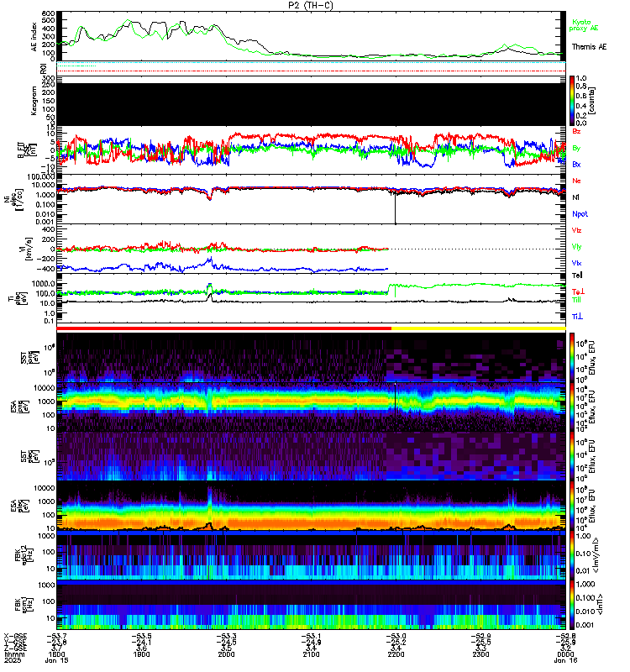Click the blue Ti perpendicular legend label
630x672 pixels.
pyautogui.click(x=577, y=317)
